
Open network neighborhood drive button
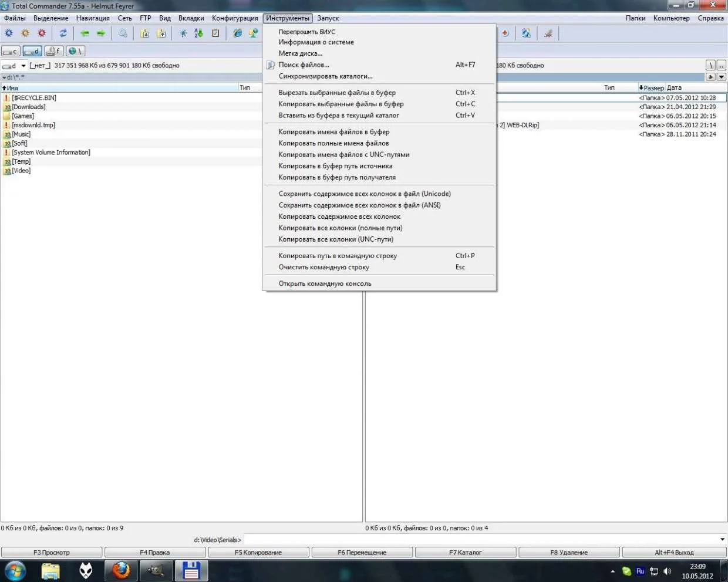point(75,52)
